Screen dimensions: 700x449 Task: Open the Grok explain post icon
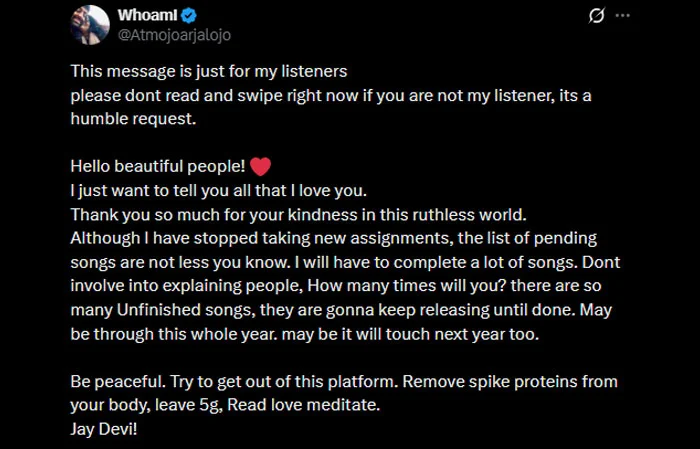(597, 16)
